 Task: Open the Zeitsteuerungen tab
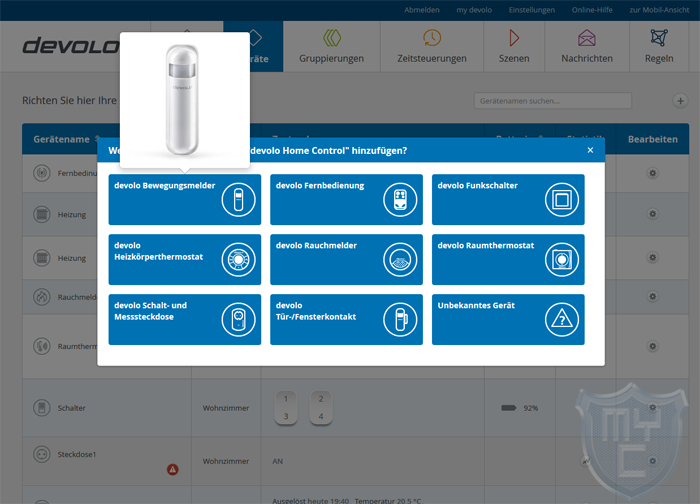point(432,46)
